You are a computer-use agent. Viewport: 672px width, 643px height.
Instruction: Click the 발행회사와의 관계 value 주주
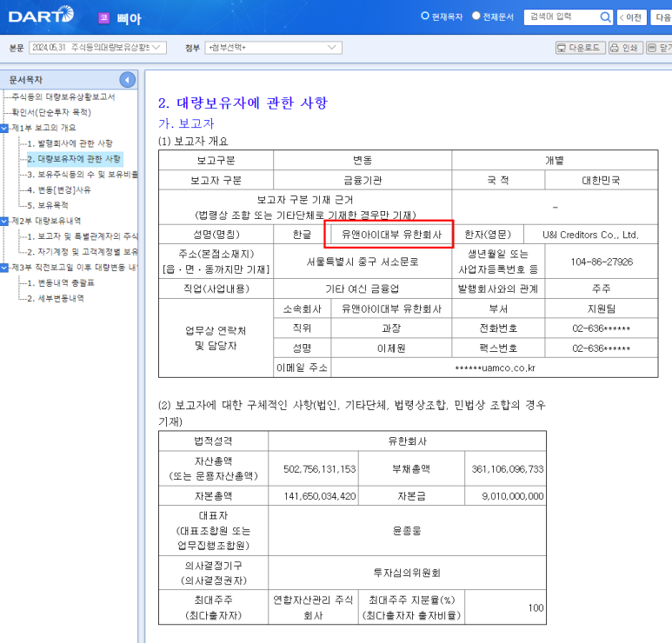point(601,289)
